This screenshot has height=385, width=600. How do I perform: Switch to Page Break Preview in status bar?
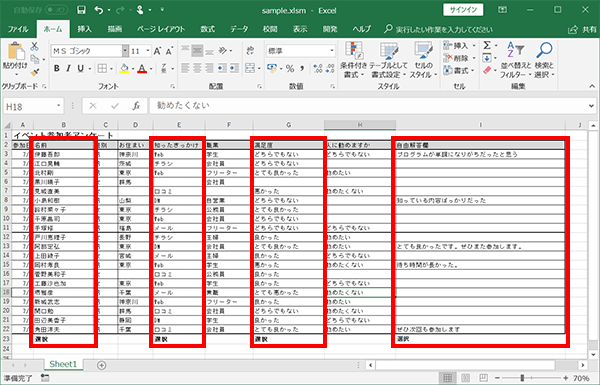coord(484,378)
